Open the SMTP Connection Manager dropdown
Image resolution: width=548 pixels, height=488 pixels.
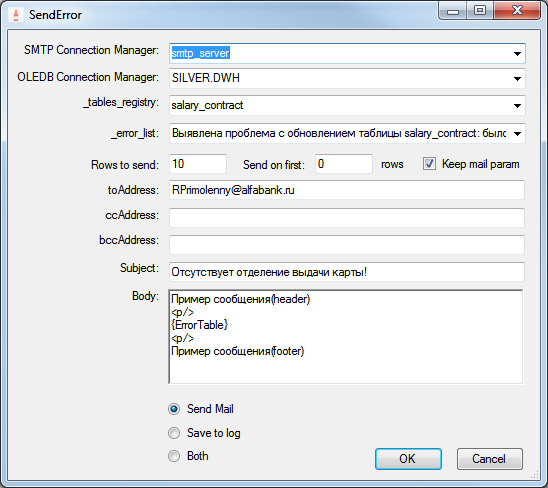(517, 53)
